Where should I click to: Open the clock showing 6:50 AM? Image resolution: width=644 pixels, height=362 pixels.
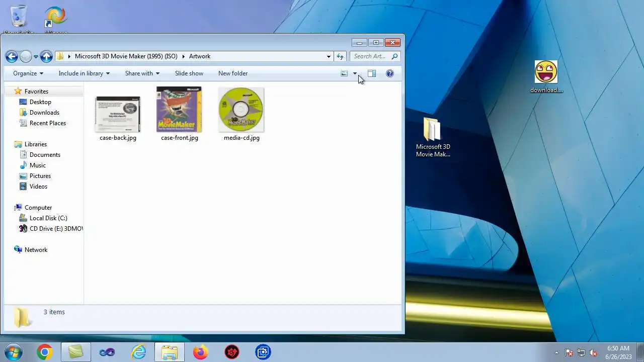click(x=618, y=352)
